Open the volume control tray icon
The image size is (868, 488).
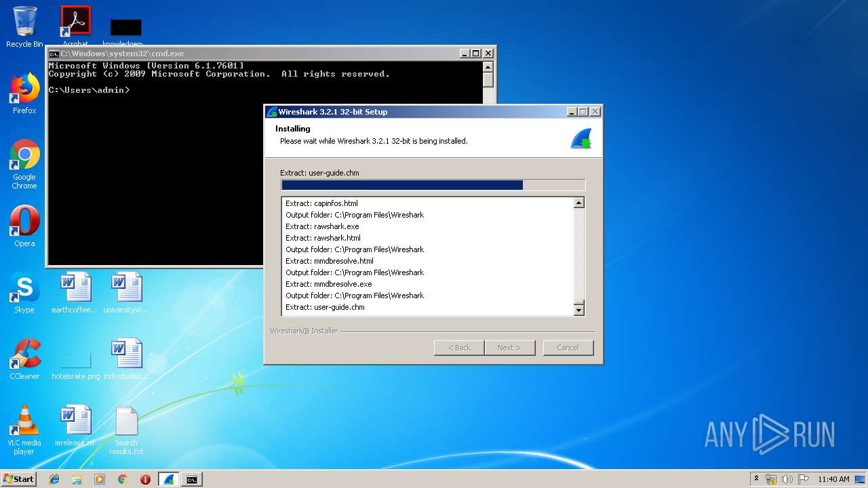pos(787,479)
